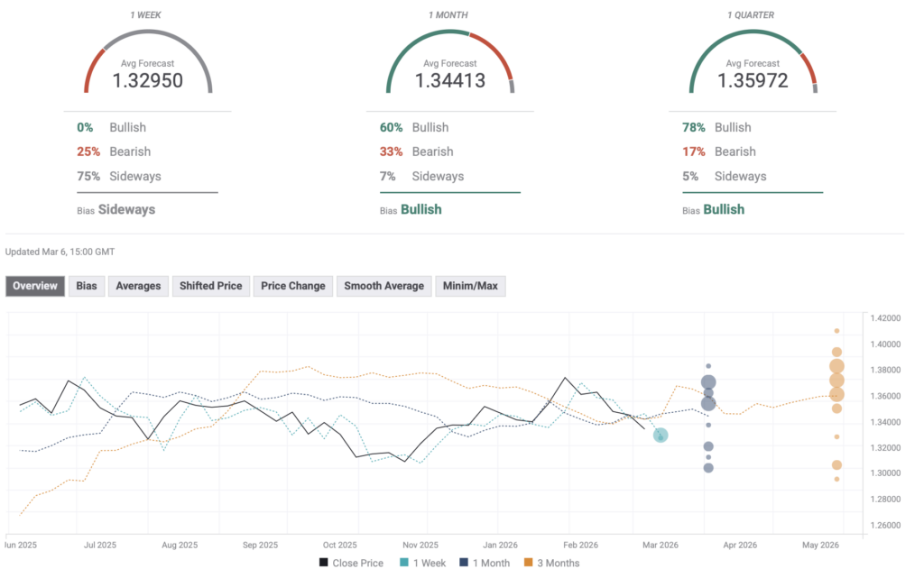Open the Averages tab
This screenshot has height=578, width=924.
pyautogui.click(x=138, y=286)
